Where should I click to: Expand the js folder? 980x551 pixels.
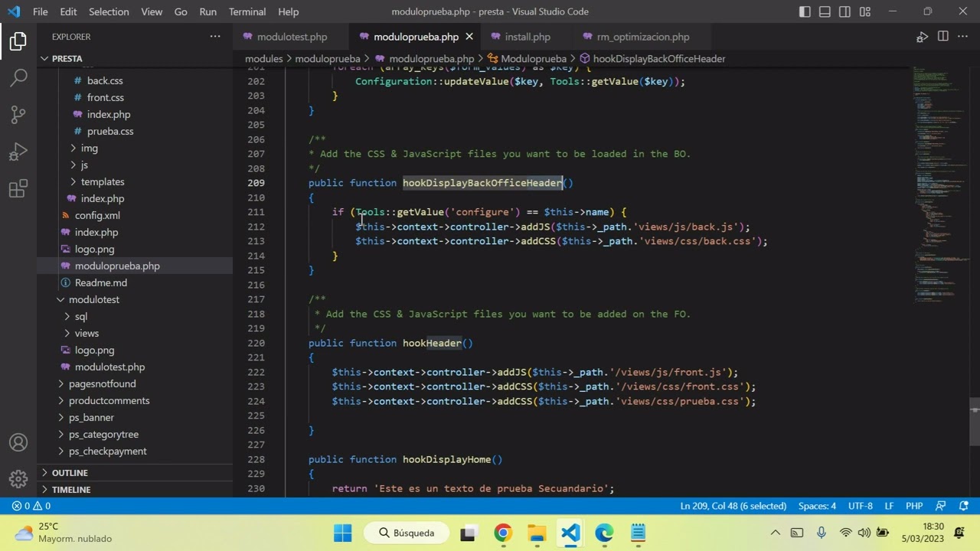84,165
